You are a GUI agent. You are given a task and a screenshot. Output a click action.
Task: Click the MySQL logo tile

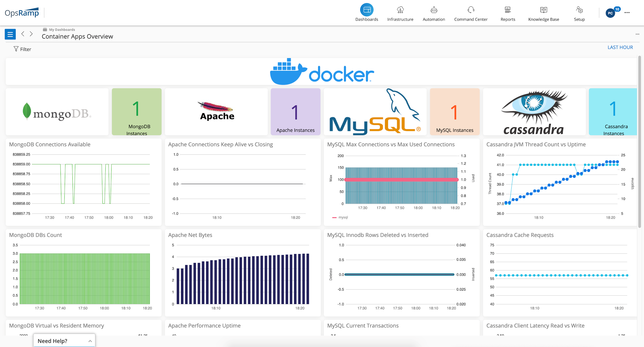coord(375,112)
